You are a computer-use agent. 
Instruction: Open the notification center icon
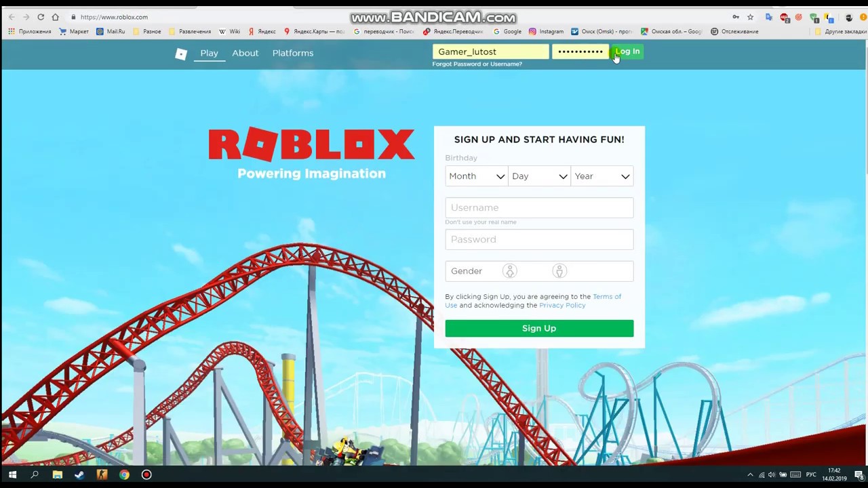tap(859, 475)
